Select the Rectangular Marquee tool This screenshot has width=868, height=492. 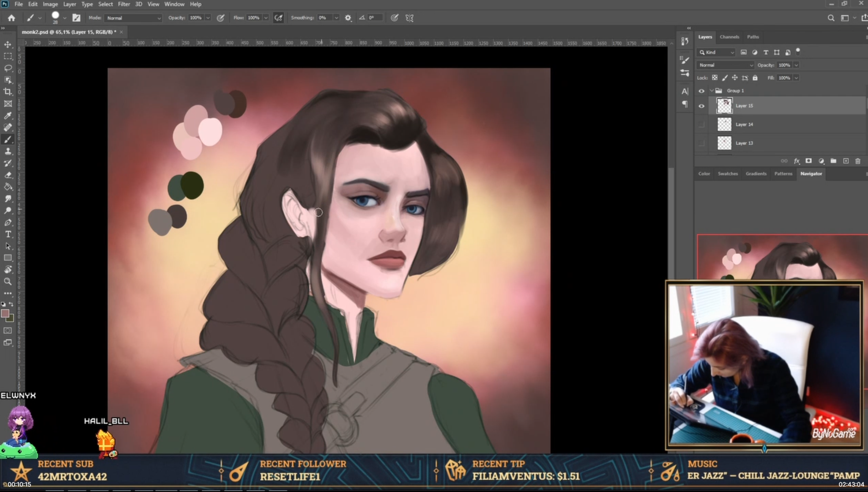click(x=8, y=56)
